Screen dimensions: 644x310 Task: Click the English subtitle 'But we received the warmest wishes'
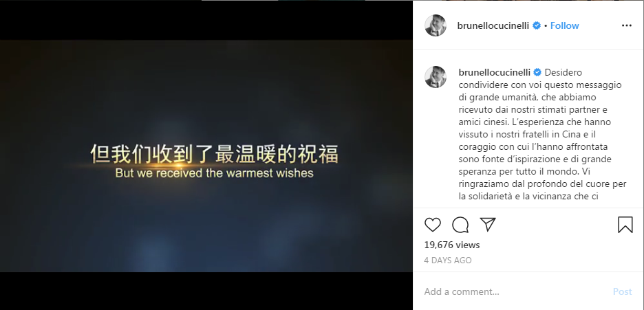click(215, 173)
